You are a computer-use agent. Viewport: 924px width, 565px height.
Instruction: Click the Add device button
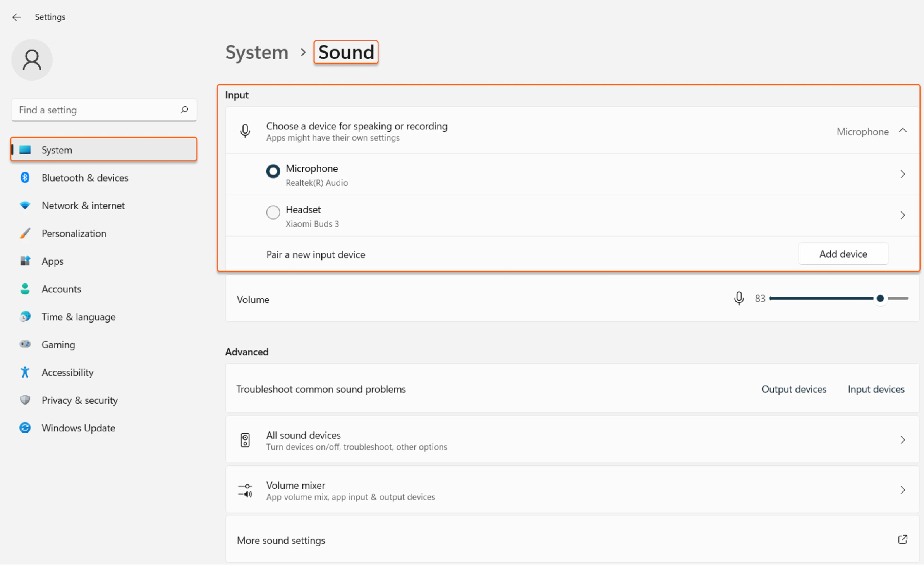[x=843, y=254]
